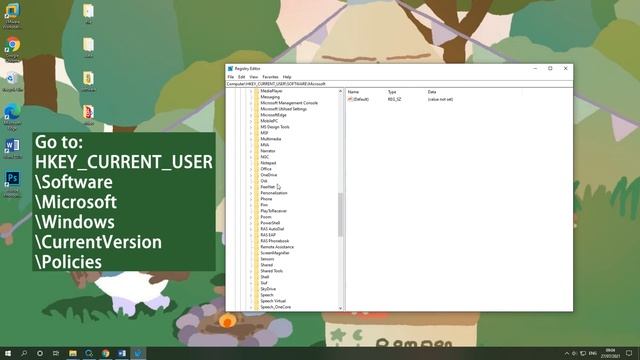The width and height of the screenshot is (640, 360).
Task: Click the folder icon next to PowerShell
Action: coord(257,223)
